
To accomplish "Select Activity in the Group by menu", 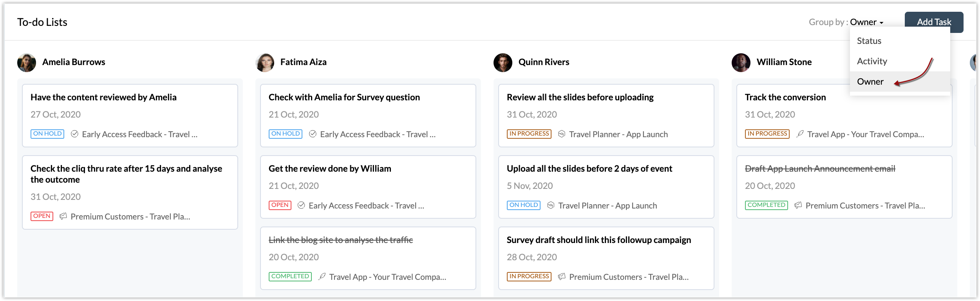I will pos(872,61).
